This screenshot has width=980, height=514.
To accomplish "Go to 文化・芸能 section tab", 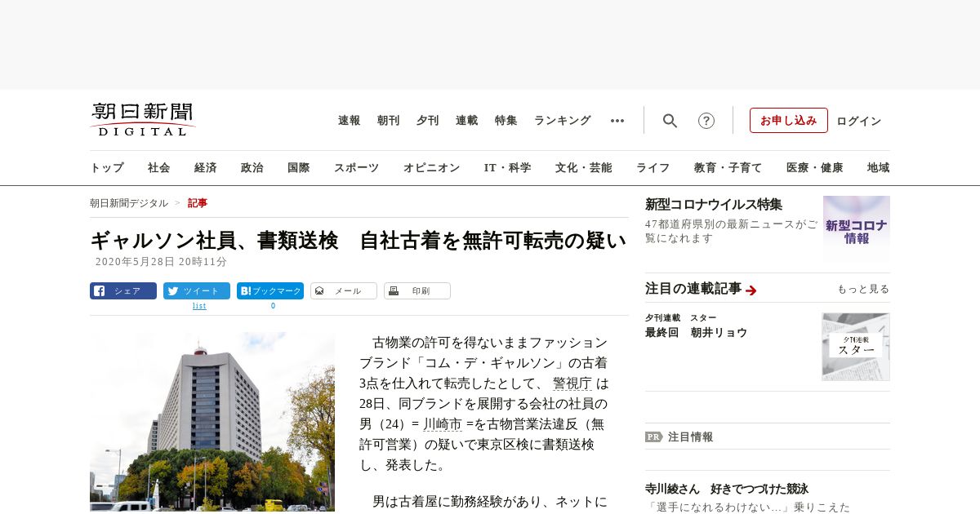I will pyautogui.click(x=584, y=168).
